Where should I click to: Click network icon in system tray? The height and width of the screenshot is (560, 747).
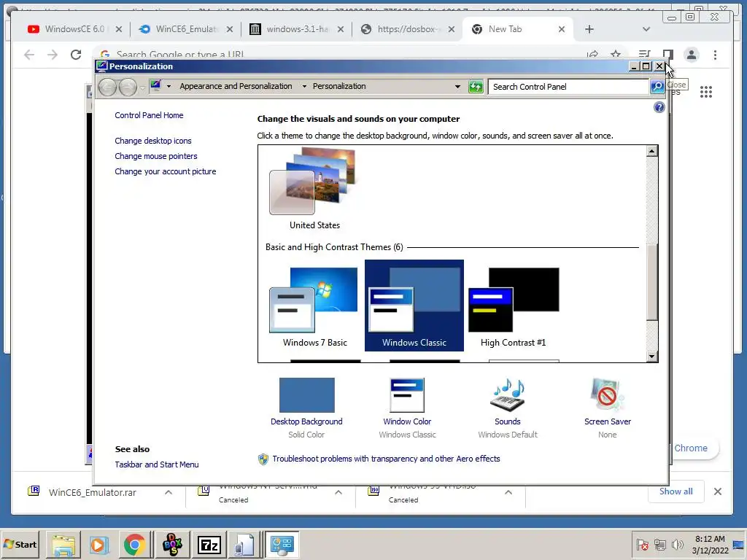point(659,544)
